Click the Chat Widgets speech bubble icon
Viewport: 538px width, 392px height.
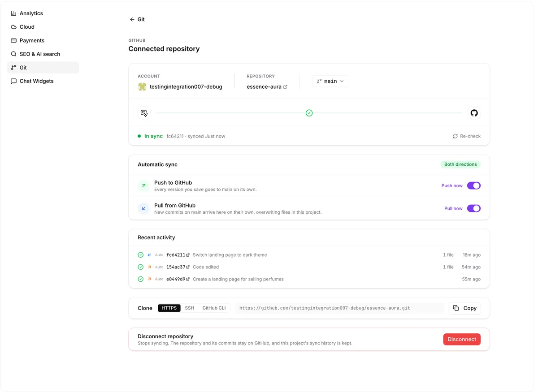13,81
